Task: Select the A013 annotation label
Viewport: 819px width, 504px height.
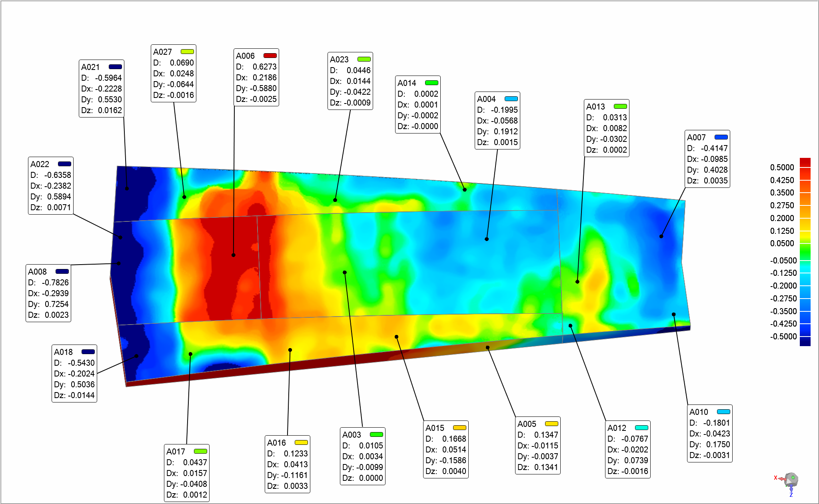Action: pyautogui.click(x=607, y=128)
